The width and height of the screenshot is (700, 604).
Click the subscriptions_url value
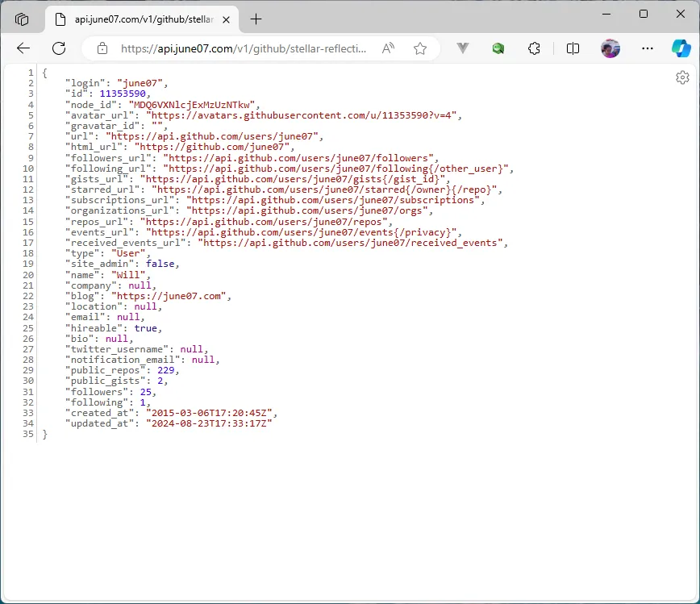click(332, 200)
